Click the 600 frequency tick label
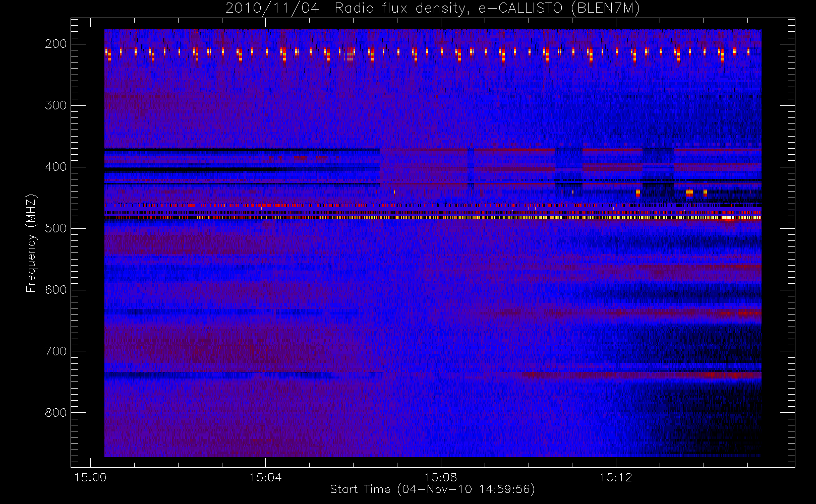 (x=56, y=290)
